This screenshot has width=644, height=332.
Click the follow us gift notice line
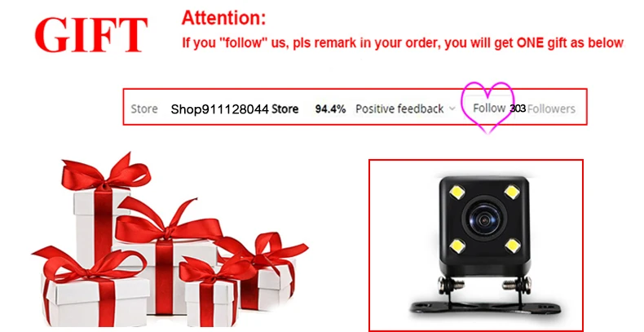coord(403,42)
